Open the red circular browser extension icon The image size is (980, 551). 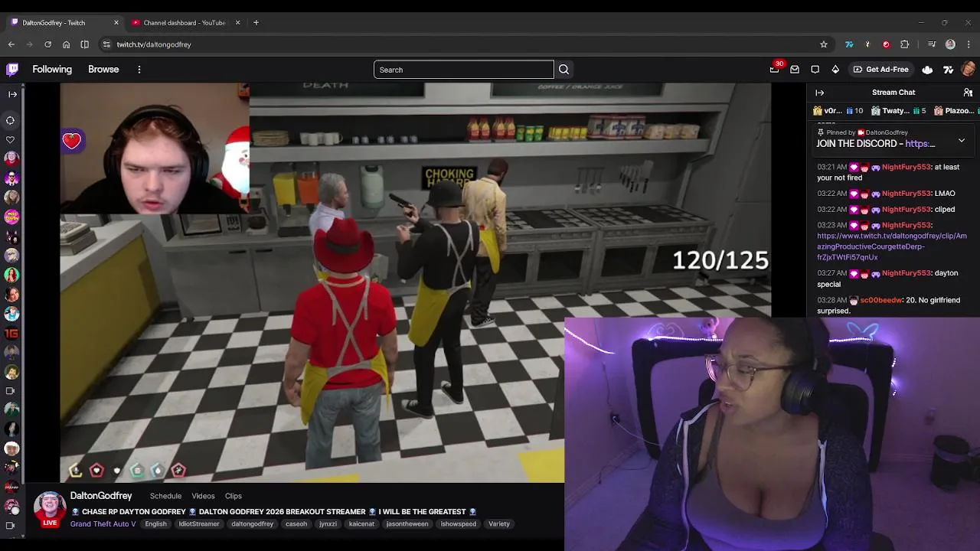(x=886, y=44)
